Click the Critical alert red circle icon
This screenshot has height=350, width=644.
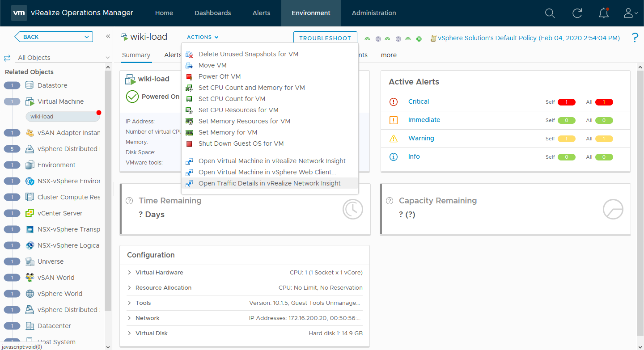pos(394,102)
